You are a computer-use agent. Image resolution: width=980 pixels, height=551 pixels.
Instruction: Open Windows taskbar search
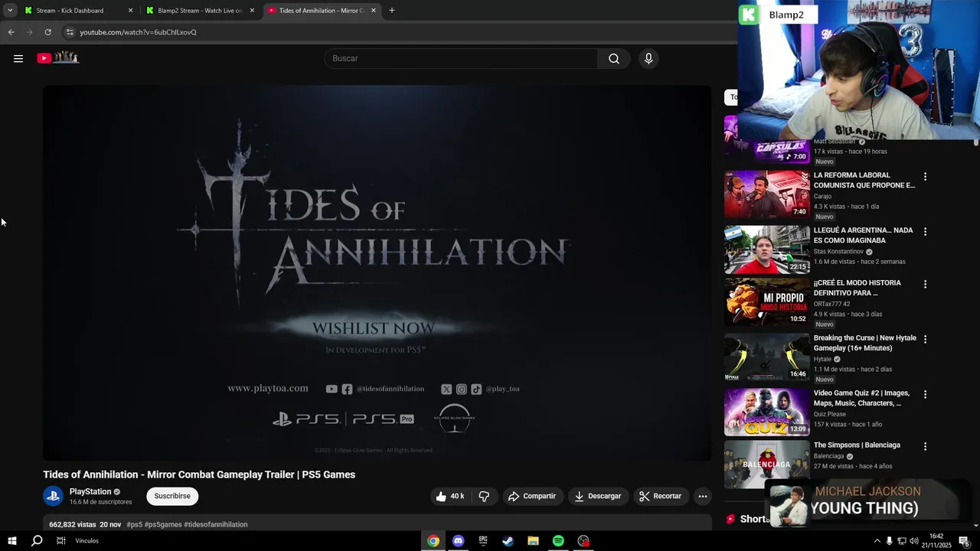pos(37,541)
